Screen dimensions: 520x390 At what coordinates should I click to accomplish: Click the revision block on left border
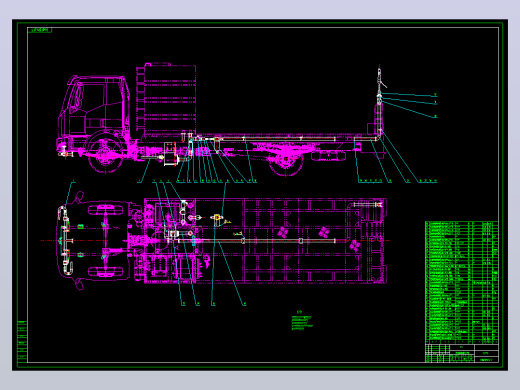[x=22, y=341]
